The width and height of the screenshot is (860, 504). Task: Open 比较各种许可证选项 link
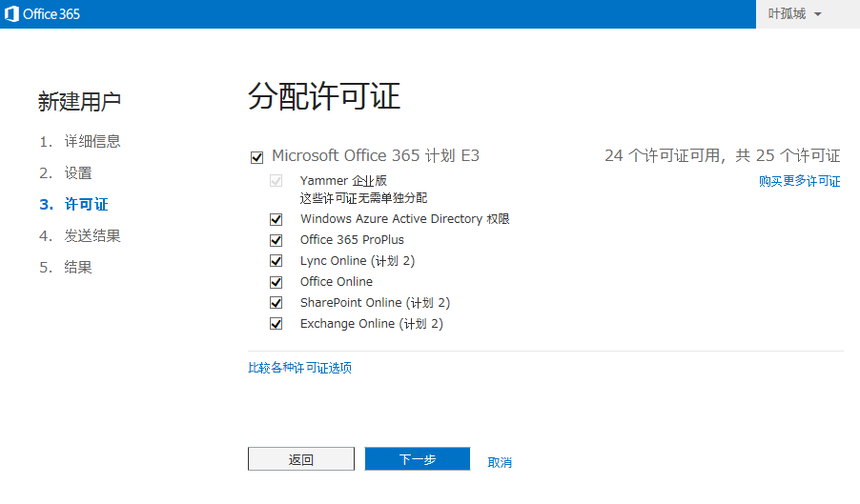[299, 368]
